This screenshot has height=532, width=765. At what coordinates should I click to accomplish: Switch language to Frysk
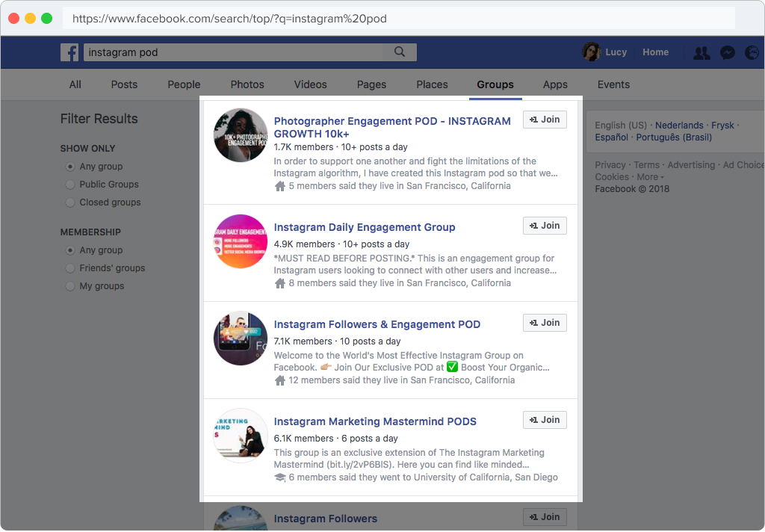722,126
